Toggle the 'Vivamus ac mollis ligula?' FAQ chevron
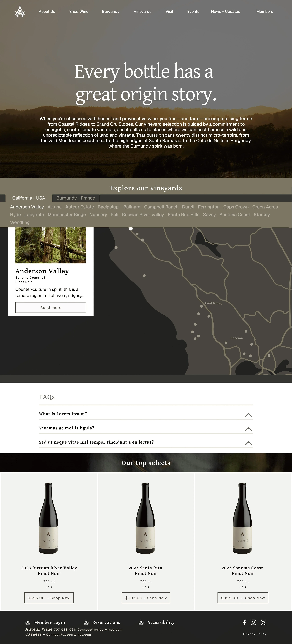 pos(248,429)
